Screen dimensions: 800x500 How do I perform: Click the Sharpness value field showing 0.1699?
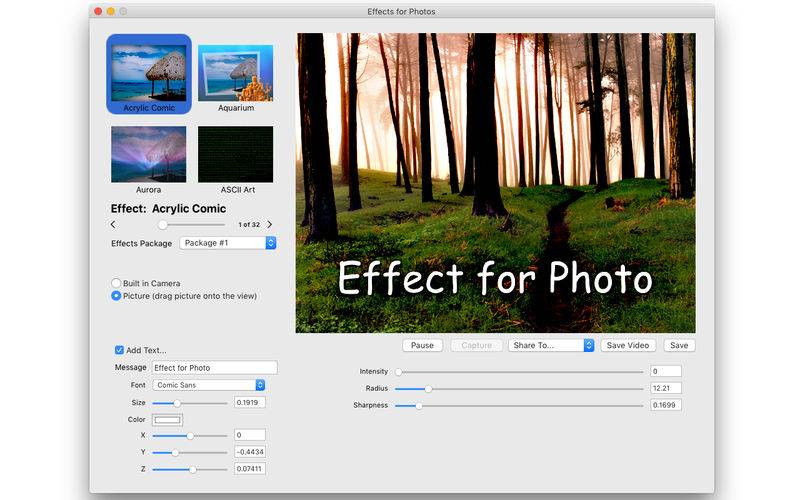coord(666,405)
